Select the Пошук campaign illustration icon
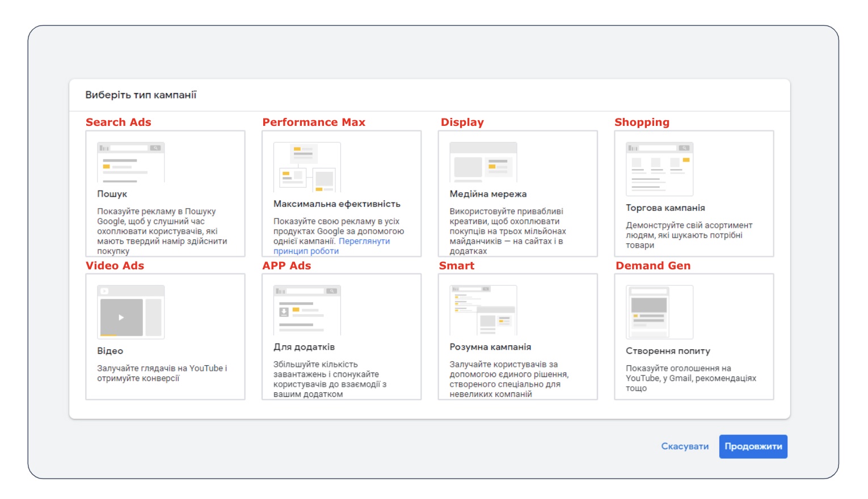The image size is (868, 499). [131, 162]
